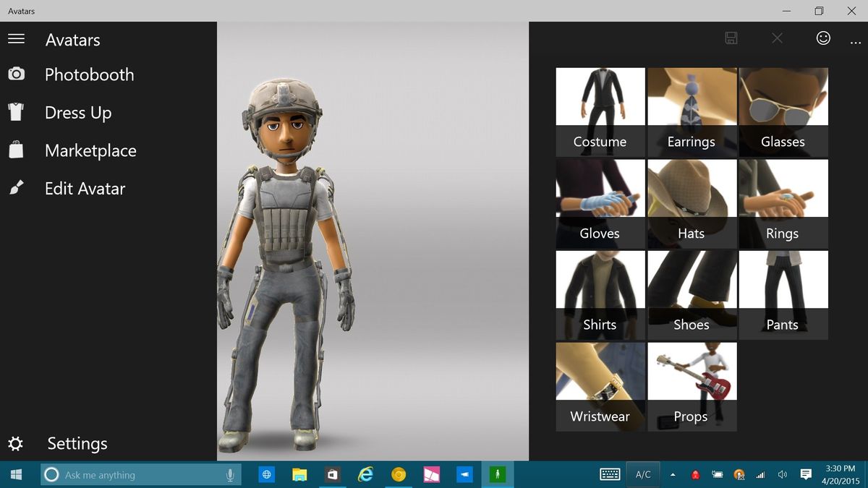Open the Hats category
This screenshot has width=868, height=488.
click(x=691, y=204)
